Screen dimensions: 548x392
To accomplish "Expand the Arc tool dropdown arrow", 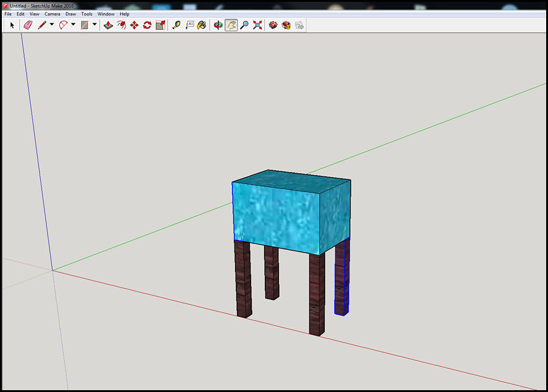I will point(73,25).
